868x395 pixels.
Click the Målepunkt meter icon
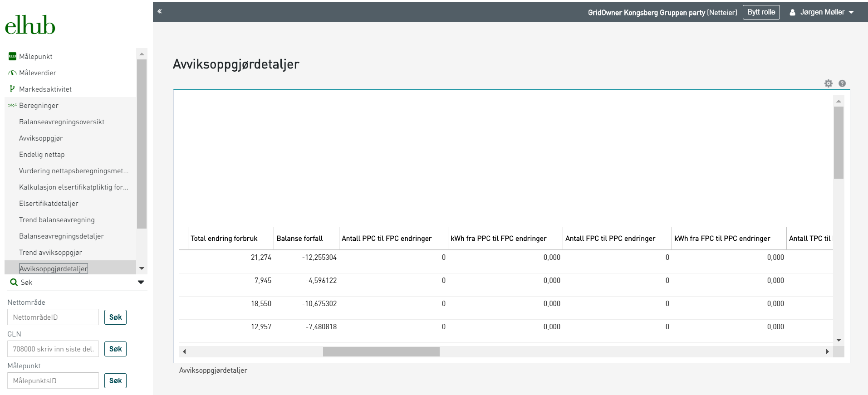13,56
